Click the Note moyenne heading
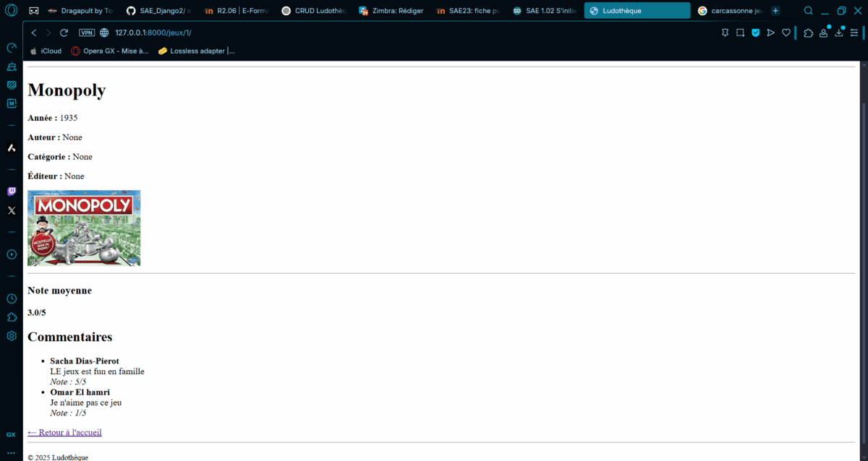 (x=59, y=290)
